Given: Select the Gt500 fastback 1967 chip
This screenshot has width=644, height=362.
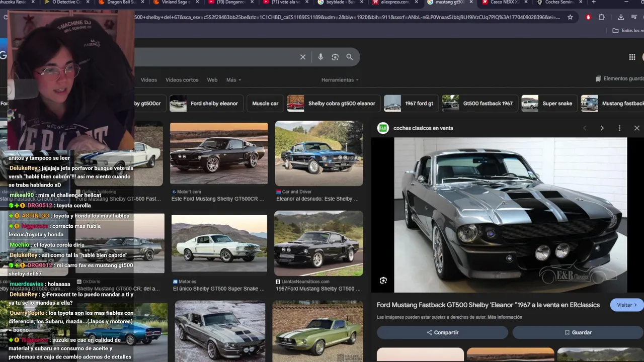Looking at the screenshot, I should pos(480,104).
